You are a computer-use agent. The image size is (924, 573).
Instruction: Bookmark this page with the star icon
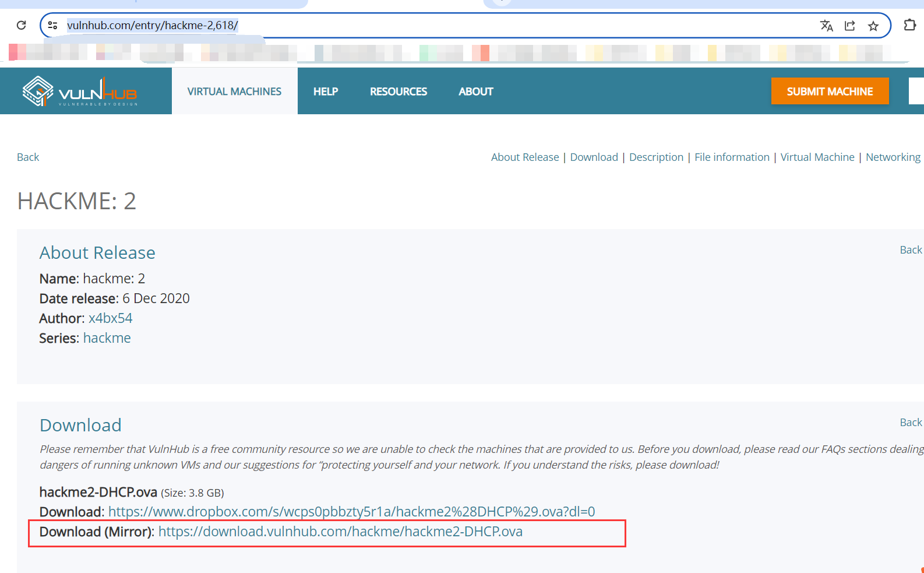coord(873,26)
